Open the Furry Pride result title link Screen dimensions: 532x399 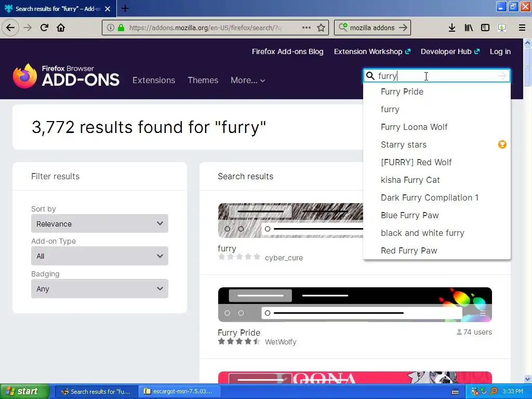[x=239, y=332]
